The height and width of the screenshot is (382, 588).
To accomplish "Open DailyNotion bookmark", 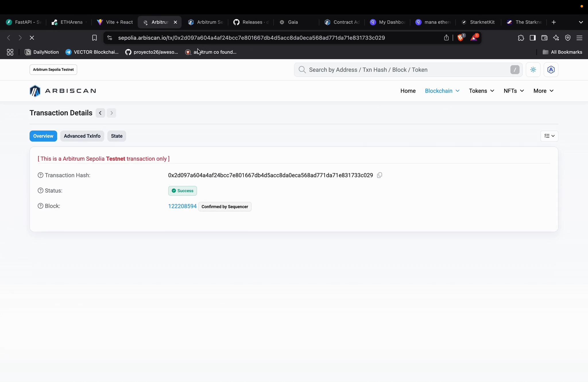I will (x=42, y=52).
